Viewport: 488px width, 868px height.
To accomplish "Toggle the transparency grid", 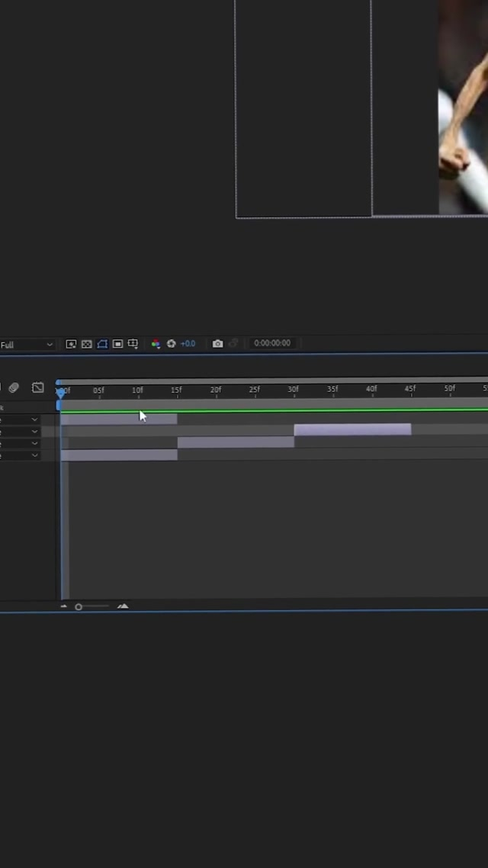I will (87, 344).
